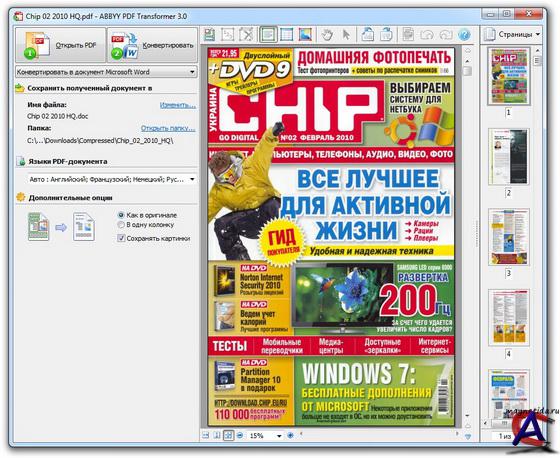Viewport: 560px width, 458px height.
Task: Open the 15% zoom level dropdown
Action: pyautogui.click(x=265, y=436)
